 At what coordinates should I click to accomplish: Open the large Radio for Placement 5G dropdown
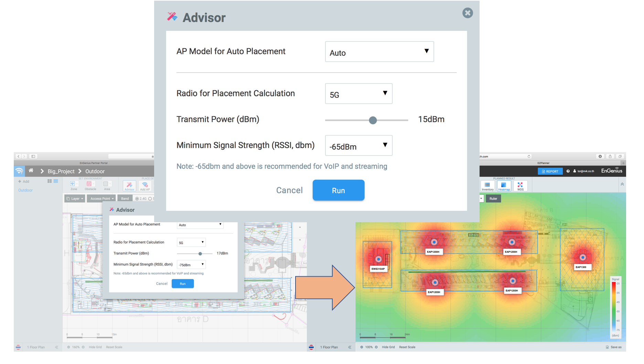[359, 94]
